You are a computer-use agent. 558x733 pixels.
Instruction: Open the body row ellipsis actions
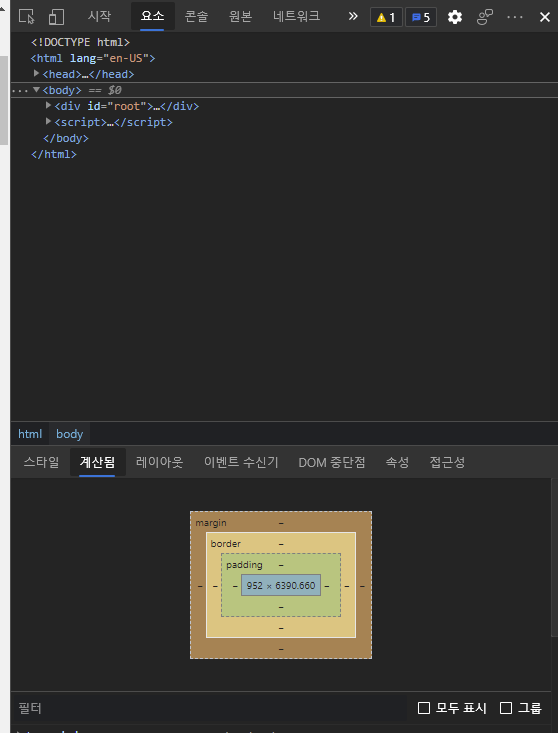[x=20, y=90]
